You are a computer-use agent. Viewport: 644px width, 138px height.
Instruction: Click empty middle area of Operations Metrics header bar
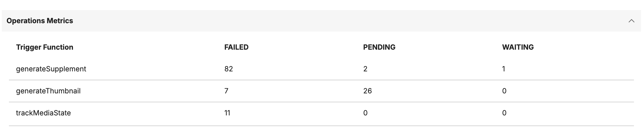pos(326,21)
